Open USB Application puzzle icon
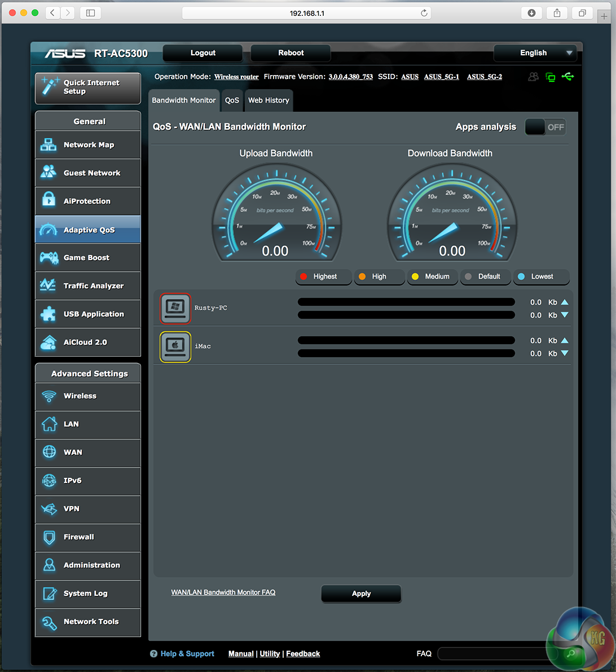The height and width of the screenshot is (672, 616). click(48, 314)
